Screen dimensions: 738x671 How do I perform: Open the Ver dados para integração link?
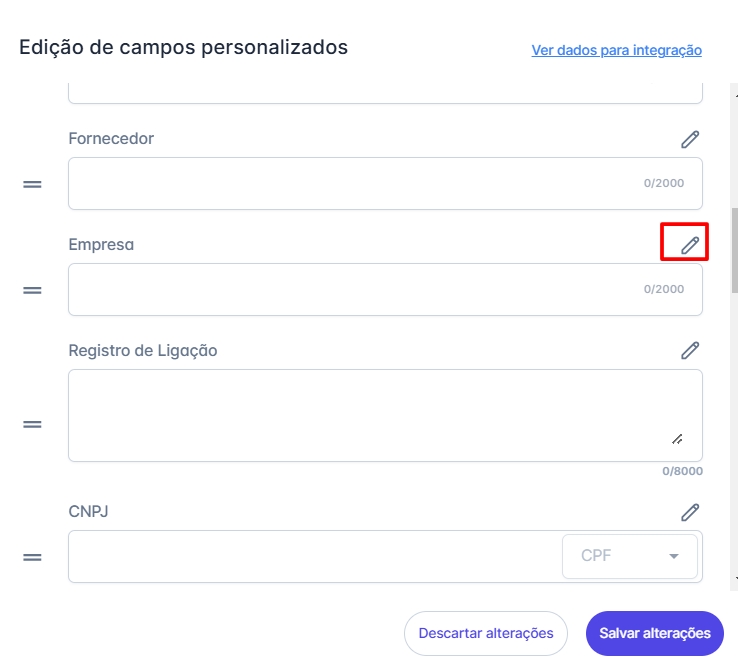click(616, 50)
